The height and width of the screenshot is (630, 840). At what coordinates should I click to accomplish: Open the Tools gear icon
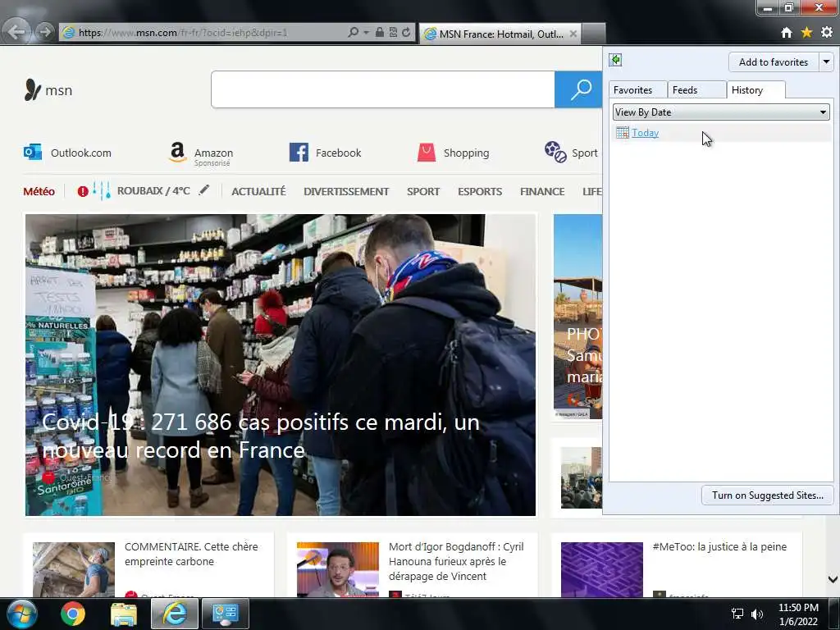(x=827, y=33)
